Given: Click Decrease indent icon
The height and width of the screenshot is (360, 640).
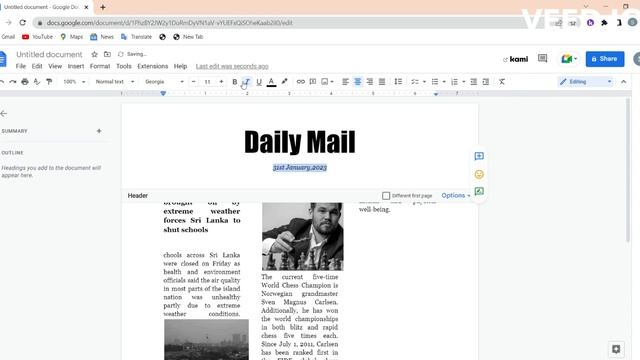Looking at the screenshot, I should pos(473,82).
